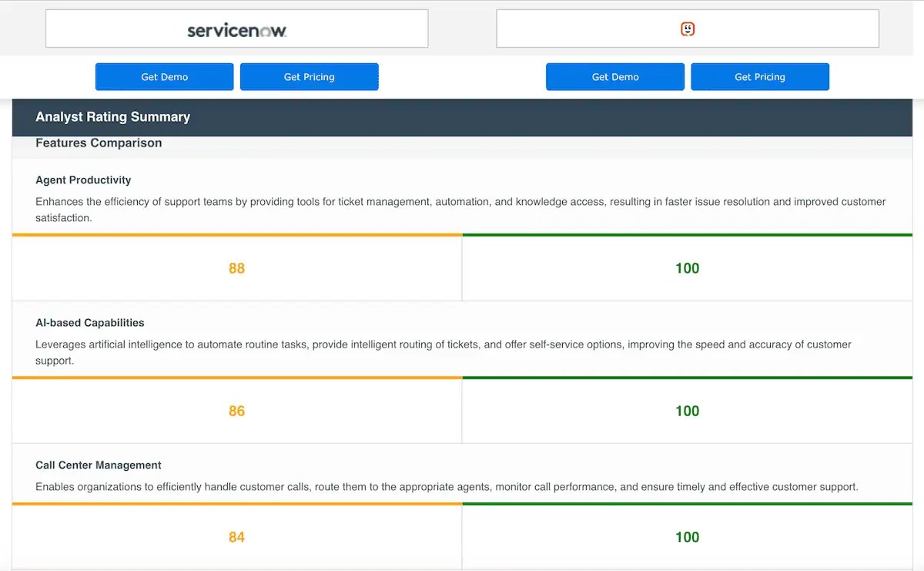Click Get Pricing under the smiley-logo product

[x=760, y=76]
